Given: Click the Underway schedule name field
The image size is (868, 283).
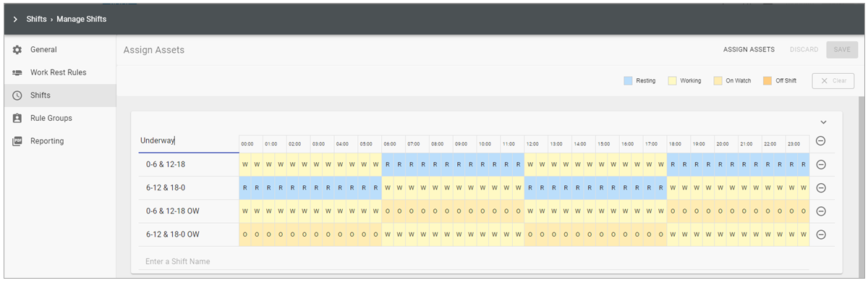Looking at the screenshot, I should click(x=188, y=141).
